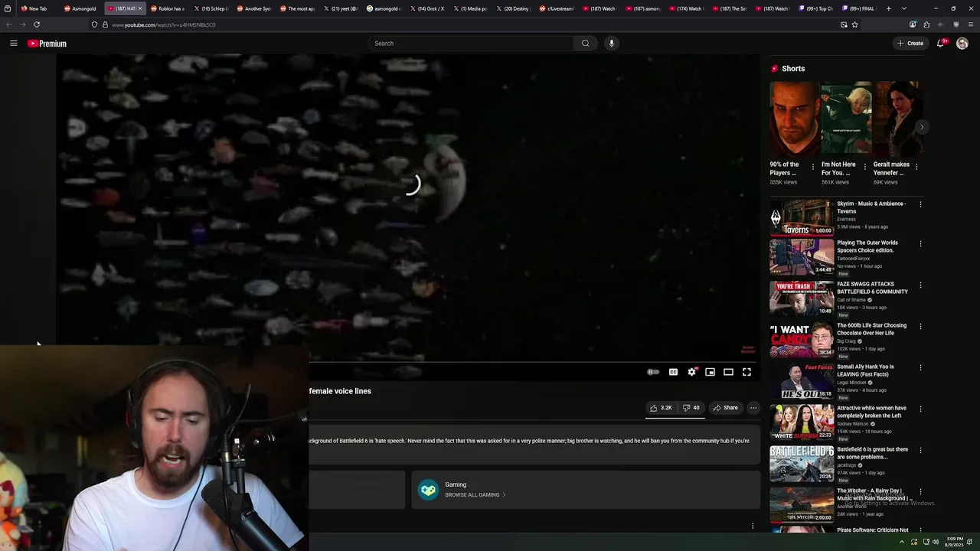
Task: Open options for '90% of the Players' Short
Action: pos(813,167)
